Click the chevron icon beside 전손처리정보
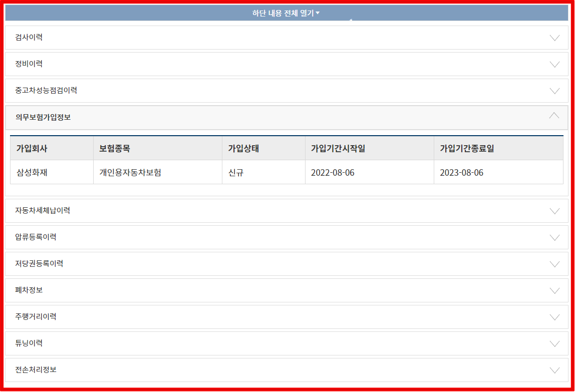The height and width of the screenshot is (392, 575). pyautogui.click(x=554, y=369)
